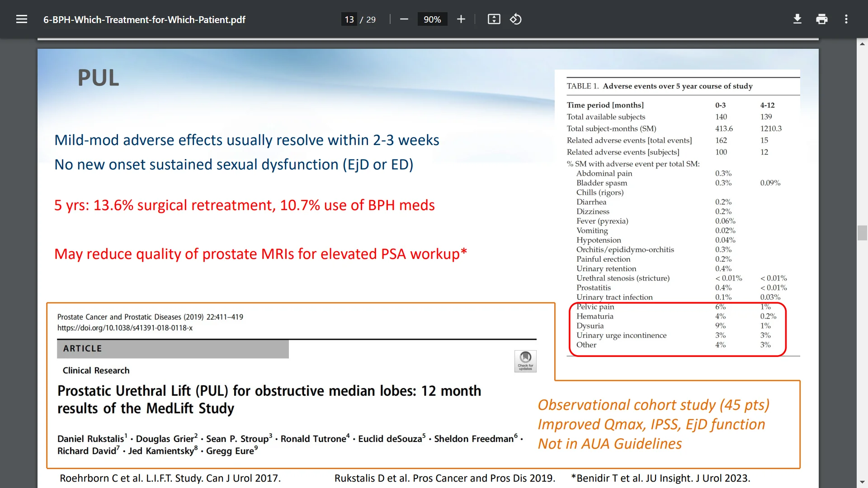The height and width of the screenshot is (488, 868).
Task: Click the PDF file name title
Action: coord(144,19)
